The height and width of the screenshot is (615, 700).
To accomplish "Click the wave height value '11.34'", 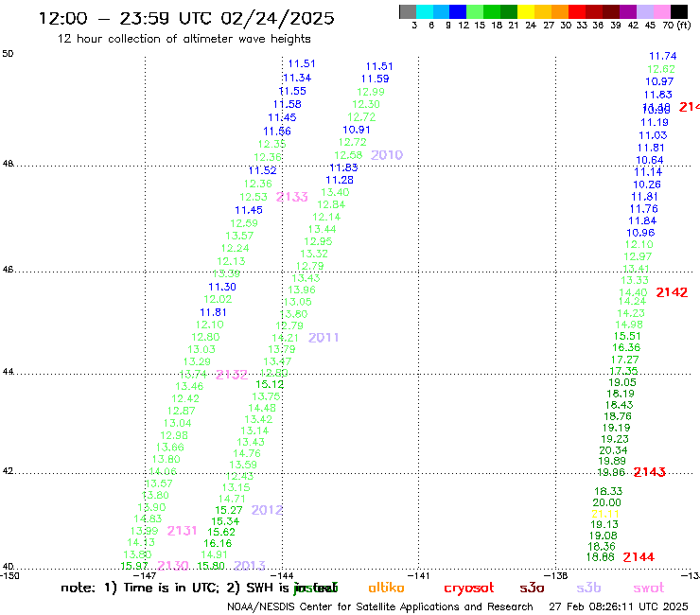I will (x=297, y=78).
